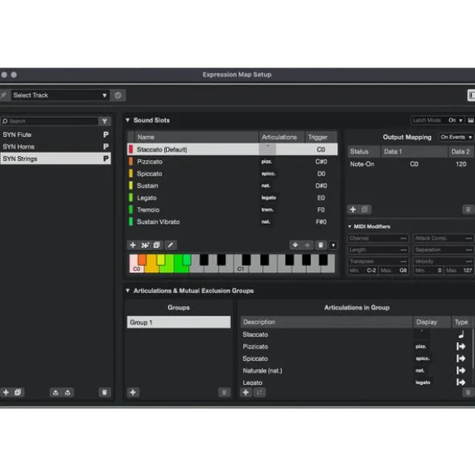Click the pencil edit icon below Sound Slots

click(x=171, y=245)
